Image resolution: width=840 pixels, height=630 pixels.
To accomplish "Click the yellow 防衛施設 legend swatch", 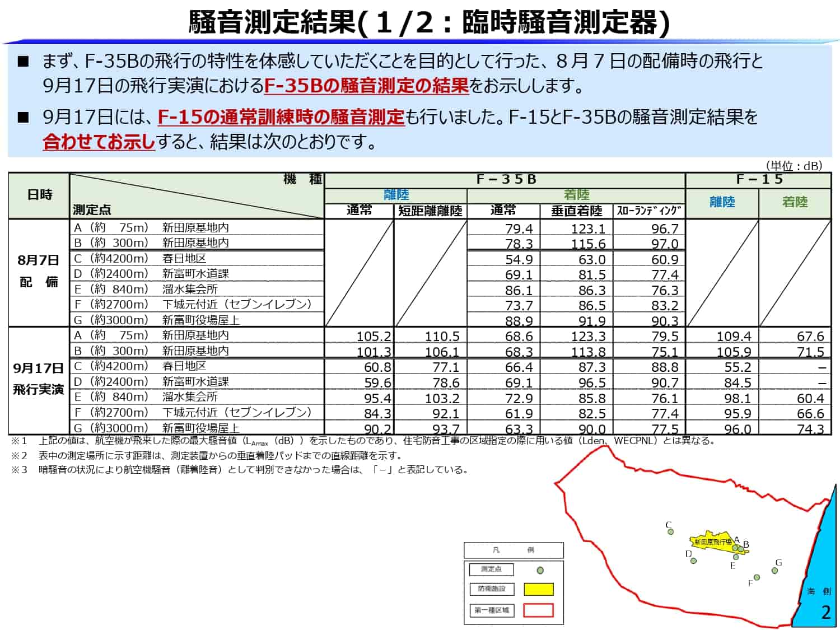I will 538,589.
